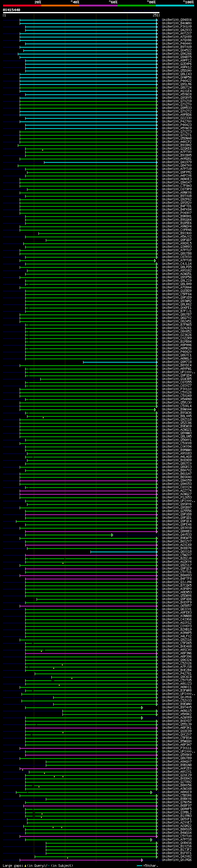Click the UniRef100_P30110 label
Image resolution: width=197 pixels, height=868 pixels.
[177, 389]
